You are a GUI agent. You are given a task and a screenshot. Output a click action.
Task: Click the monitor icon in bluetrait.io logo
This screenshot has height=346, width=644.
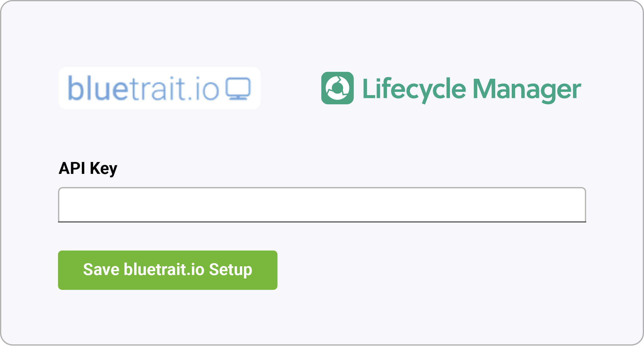pos(238,89)
